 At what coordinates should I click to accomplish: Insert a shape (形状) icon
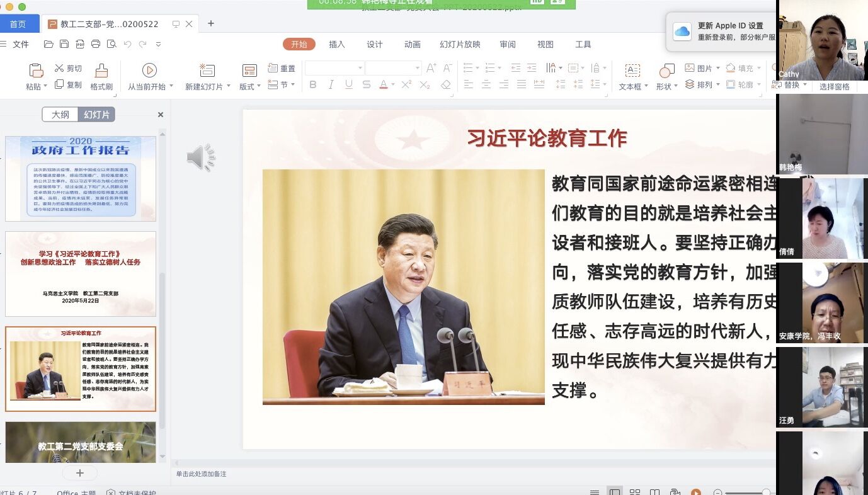[666, 71]
